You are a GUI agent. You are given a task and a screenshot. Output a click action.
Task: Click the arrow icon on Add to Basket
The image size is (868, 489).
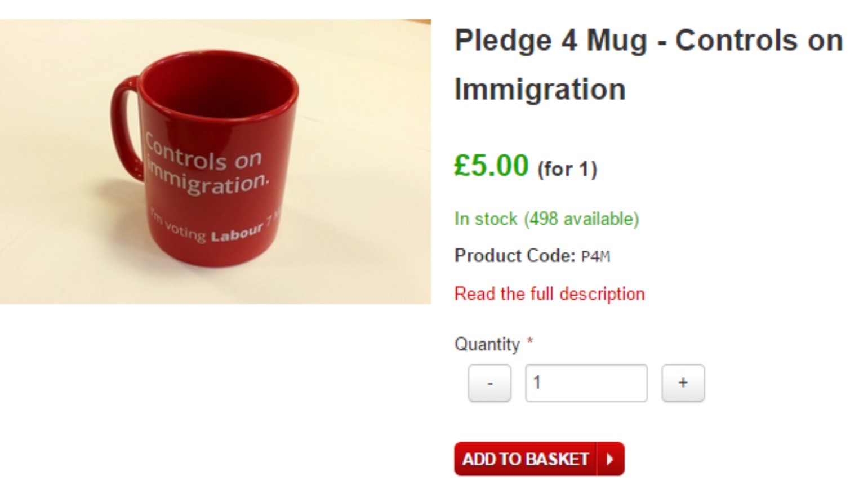pyautogui.click(x=610, y=459)
